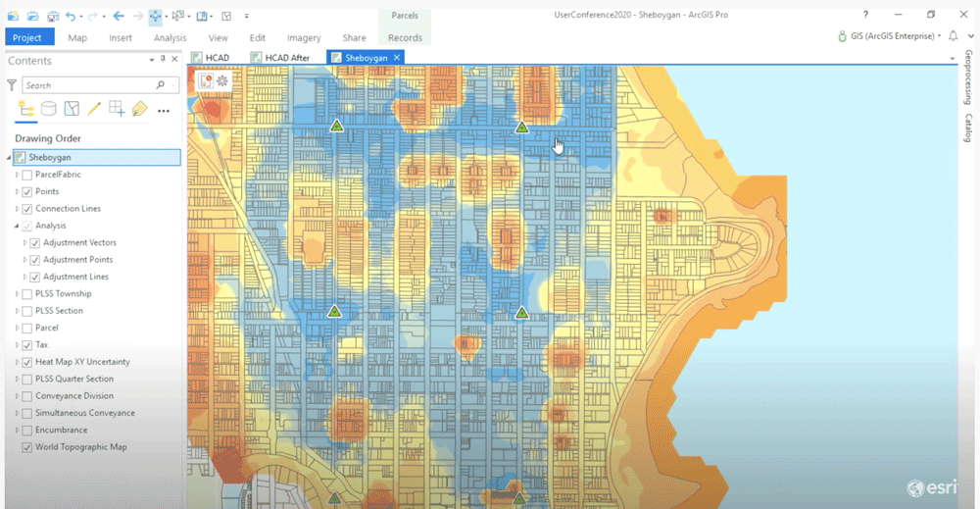Click the Save Project icon
980x509 pixels.
53,16
